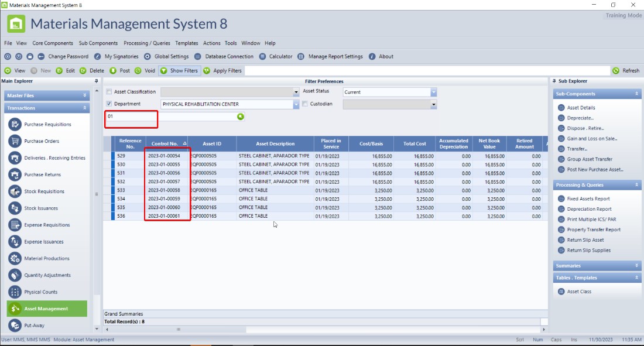Enable the Asset Classification checkbox
Screen dimensions: 644x346
(x=109, y=92)
